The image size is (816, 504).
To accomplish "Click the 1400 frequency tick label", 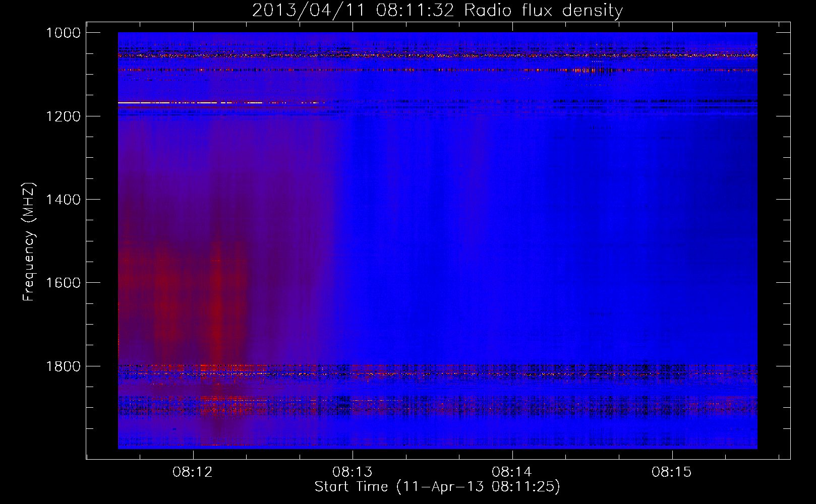I will (63, 200).
